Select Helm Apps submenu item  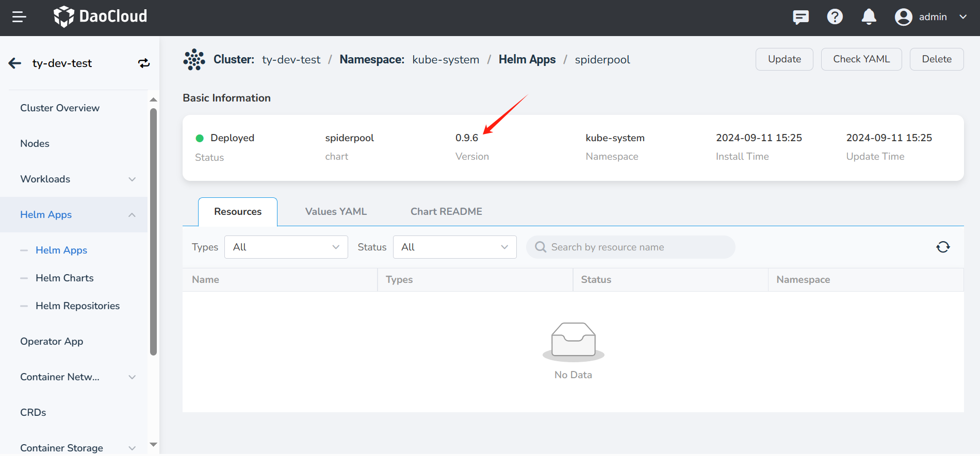pos(61,250)
